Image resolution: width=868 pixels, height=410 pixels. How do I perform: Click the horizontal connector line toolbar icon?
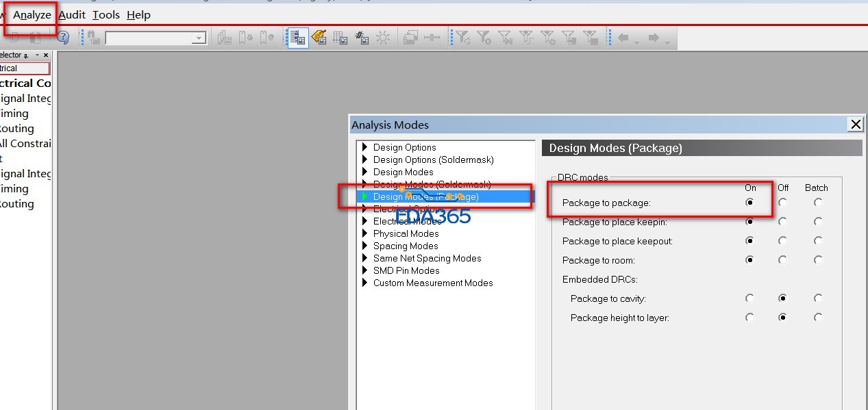432,38
